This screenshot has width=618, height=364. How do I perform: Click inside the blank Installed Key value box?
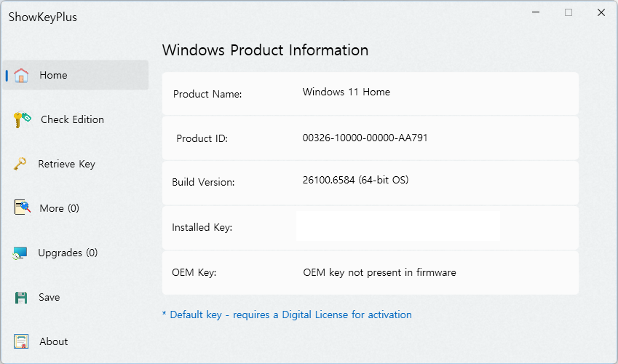[398, 226]
